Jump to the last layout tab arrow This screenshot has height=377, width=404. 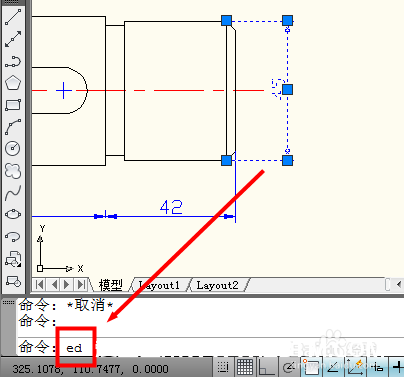81,285
